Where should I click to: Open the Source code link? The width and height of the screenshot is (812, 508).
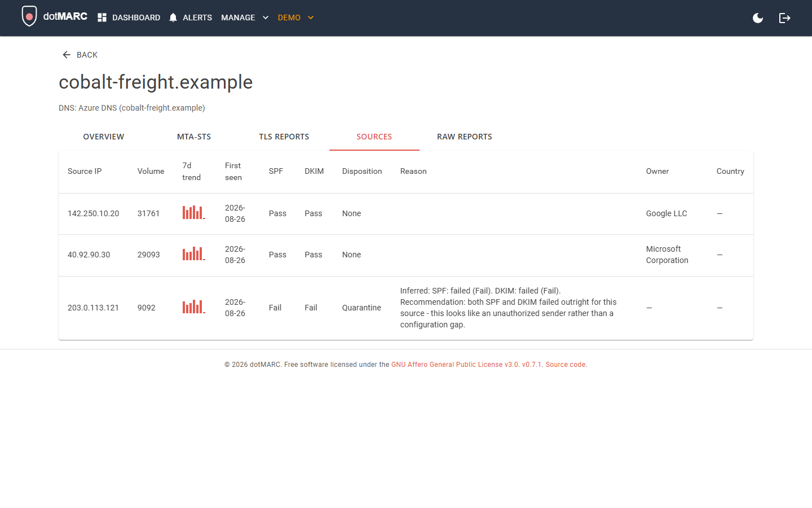point(566,365)
